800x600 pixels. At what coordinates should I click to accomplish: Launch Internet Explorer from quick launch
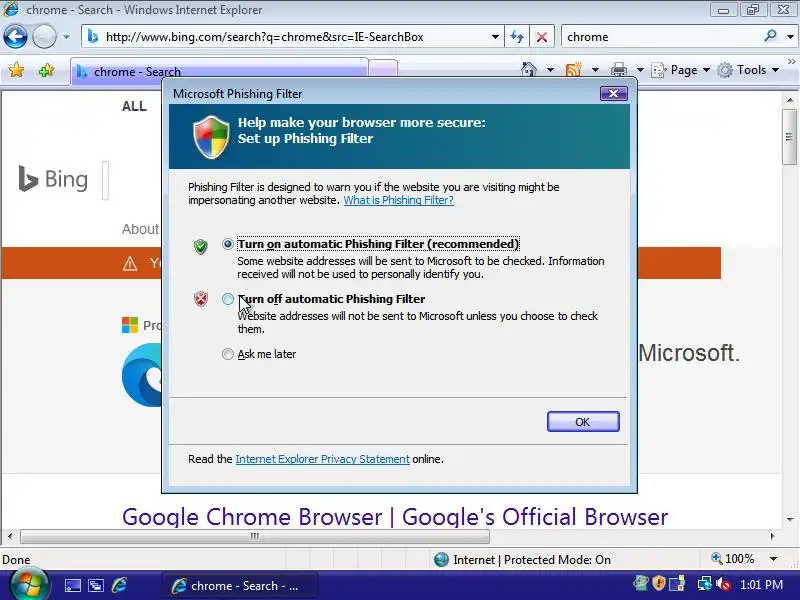pyautogui.click(x=119, y=585)
